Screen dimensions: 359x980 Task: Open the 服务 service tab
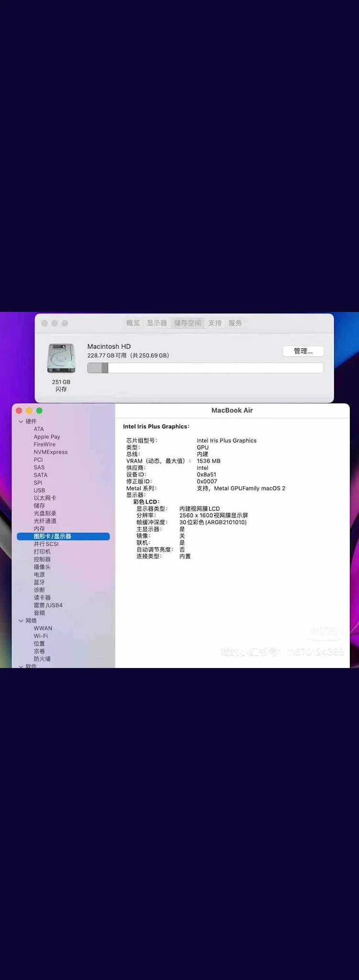[235, 323]
